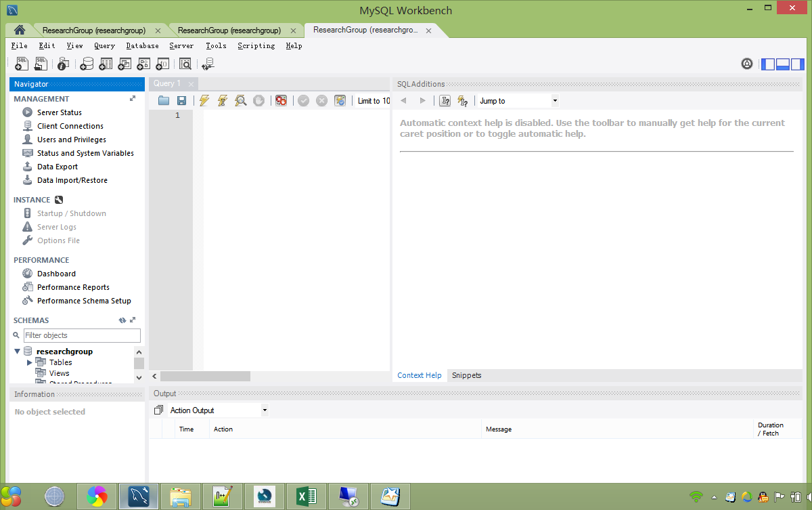
Task: Switch to the Snippets tab
Action: point(467,375)
